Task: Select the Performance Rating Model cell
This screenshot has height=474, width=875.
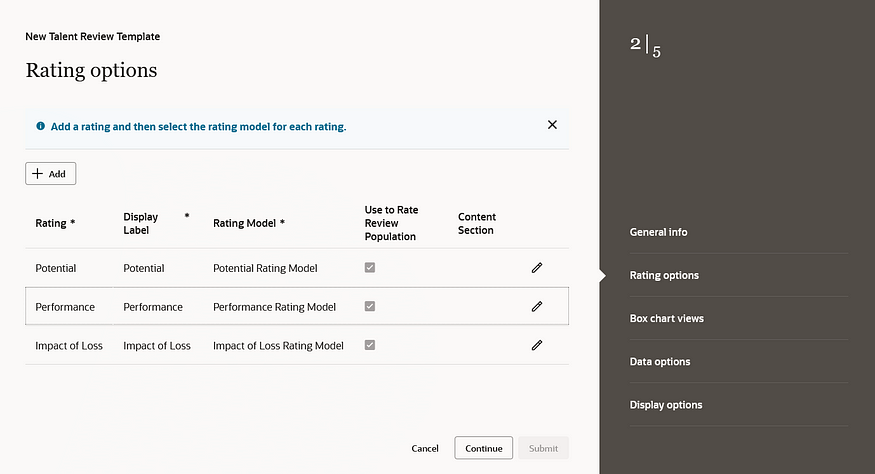Action: click(x=274, y=307)
